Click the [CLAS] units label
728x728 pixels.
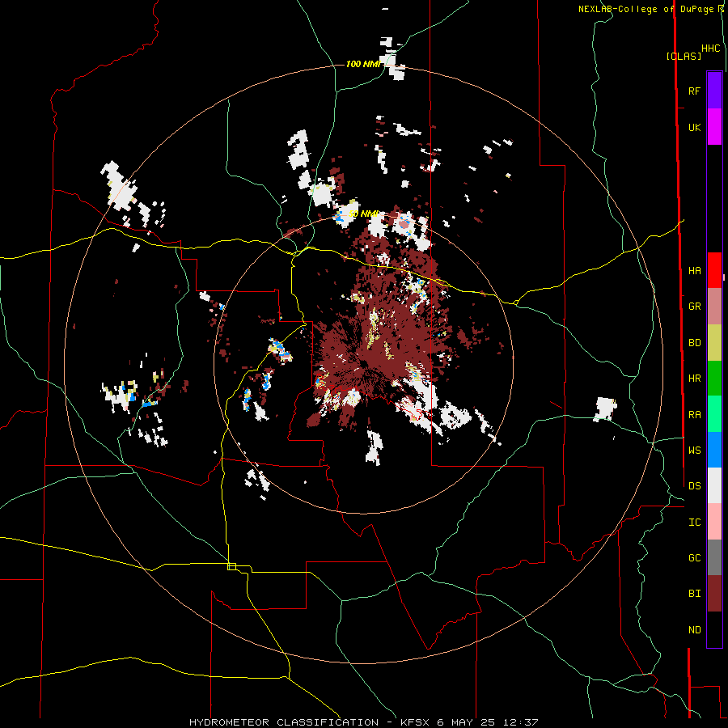pos(684,56)
